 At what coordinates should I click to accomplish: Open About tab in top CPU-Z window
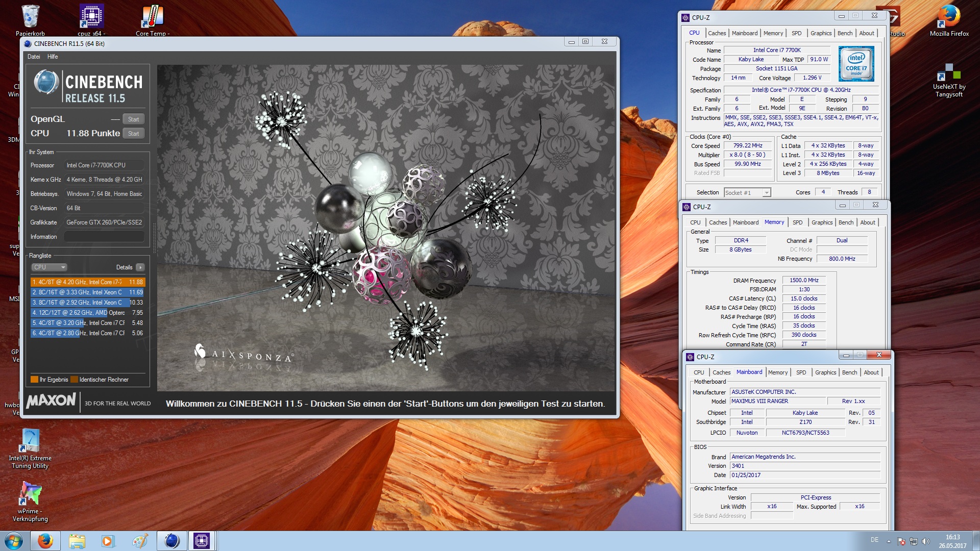click(x=866, y=33)
